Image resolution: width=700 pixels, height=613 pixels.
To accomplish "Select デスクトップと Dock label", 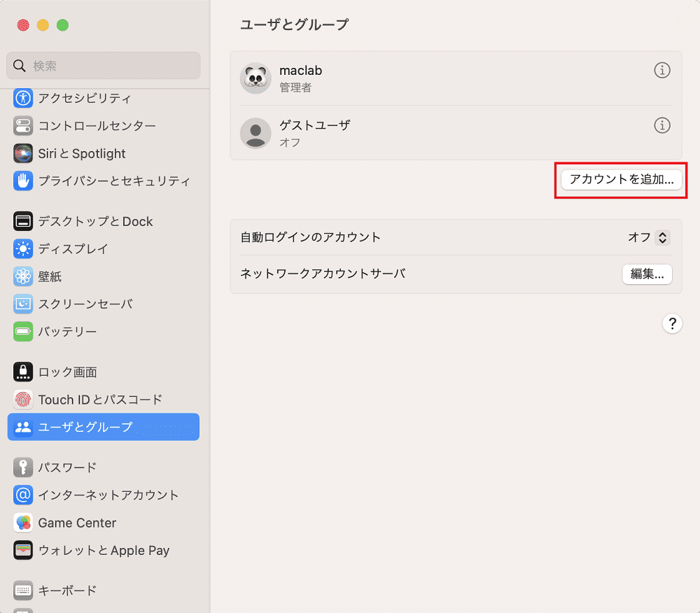I will point(95,221).
